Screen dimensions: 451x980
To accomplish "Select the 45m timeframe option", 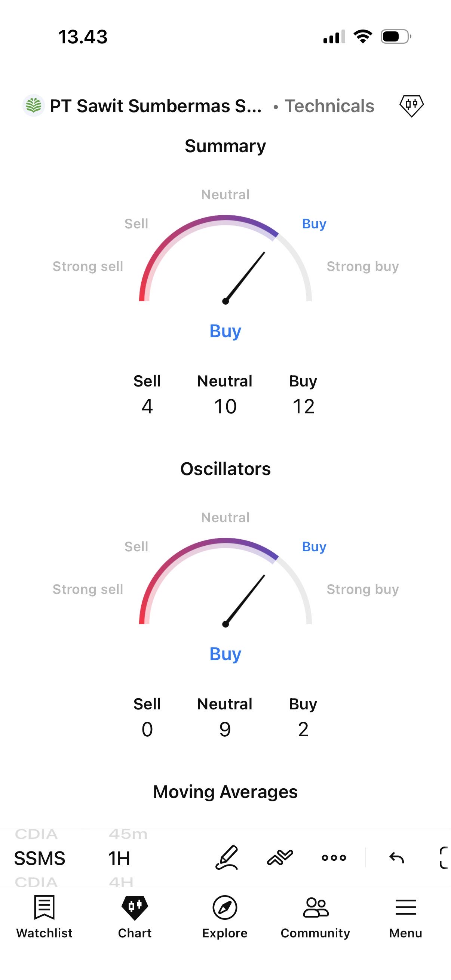I will click(x=128, y=834).
